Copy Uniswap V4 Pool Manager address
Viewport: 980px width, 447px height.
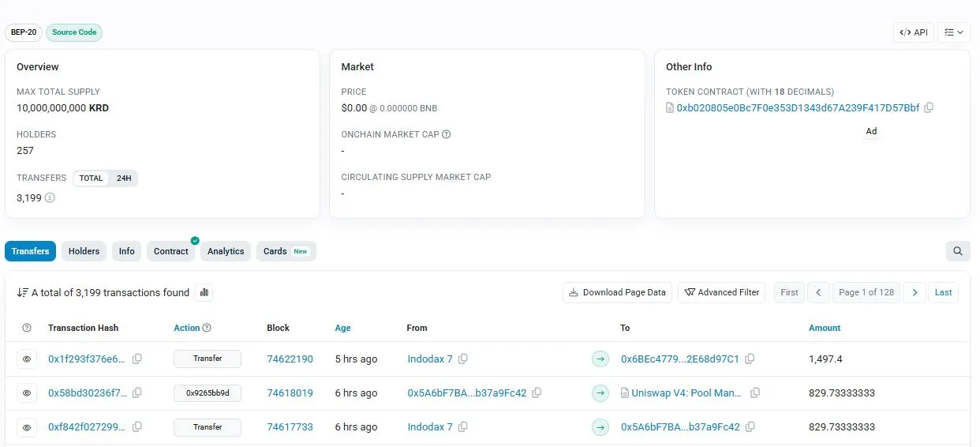tap(755, 393)
